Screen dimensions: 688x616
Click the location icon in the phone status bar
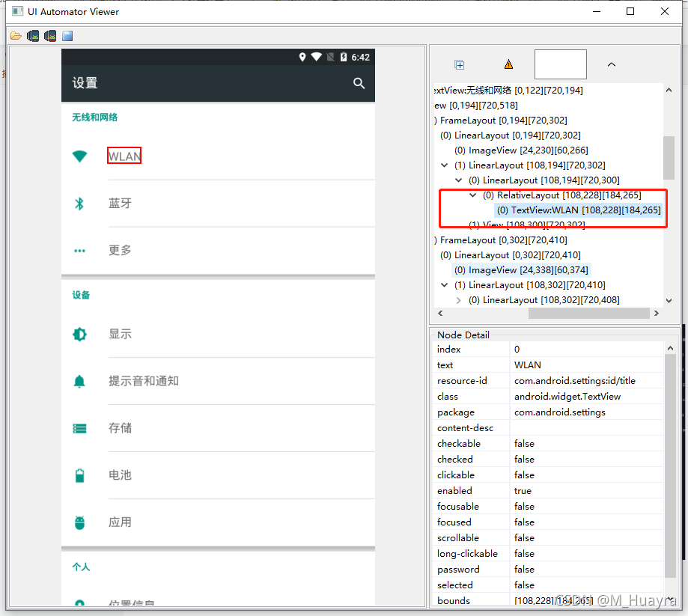click(302, 57)
